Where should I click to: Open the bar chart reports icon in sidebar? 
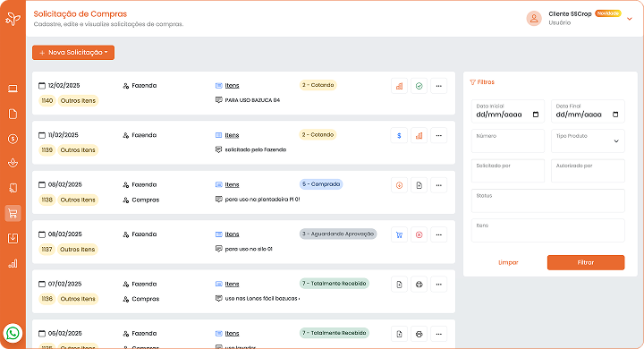pos(13,263)
